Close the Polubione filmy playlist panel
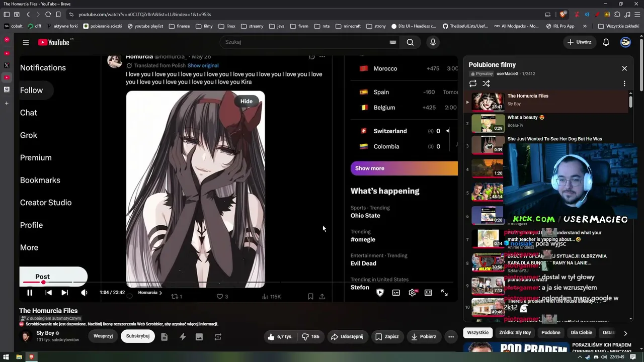 point(624,68)
